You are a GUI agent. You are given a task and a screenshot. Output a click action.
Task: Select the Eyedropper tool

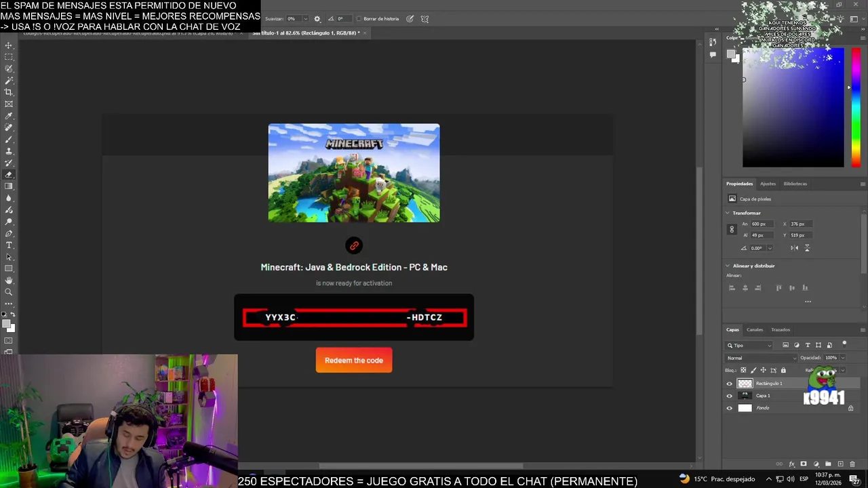[x=9, y=116]
